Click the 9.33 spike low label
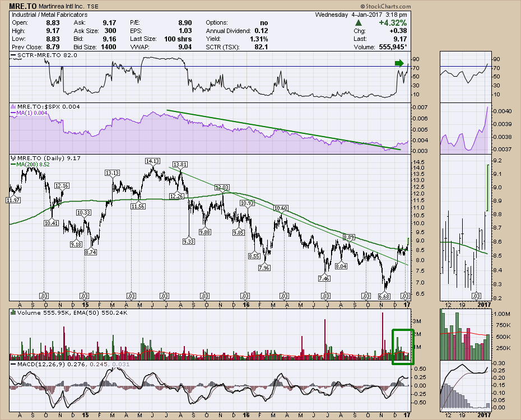521x420 pixels. (x=189, y=241)
